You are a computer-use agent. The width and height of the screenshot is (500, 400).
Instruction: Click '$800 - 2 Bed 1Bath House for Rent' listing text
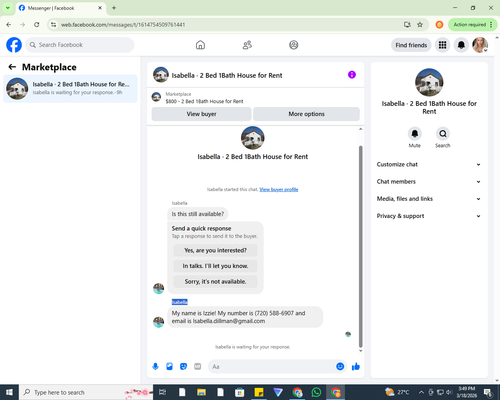tap(204, 101)
